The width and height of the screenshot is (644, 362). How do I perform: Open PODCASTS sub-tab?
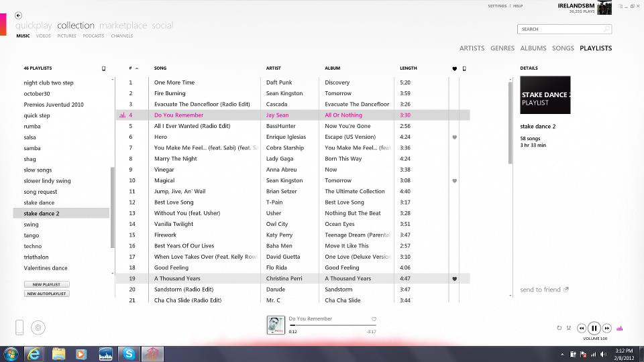point(93,36)
